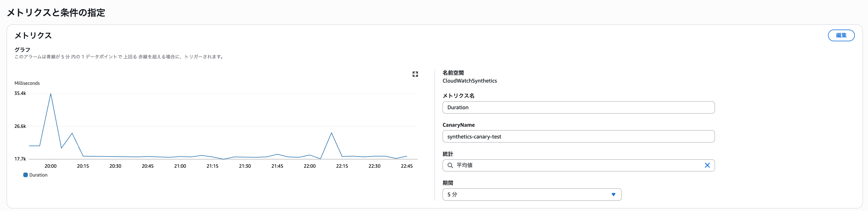Screen dimensions: 868x211
Task: Click the 21:00 label on the time axis
Action: [180, 166]
